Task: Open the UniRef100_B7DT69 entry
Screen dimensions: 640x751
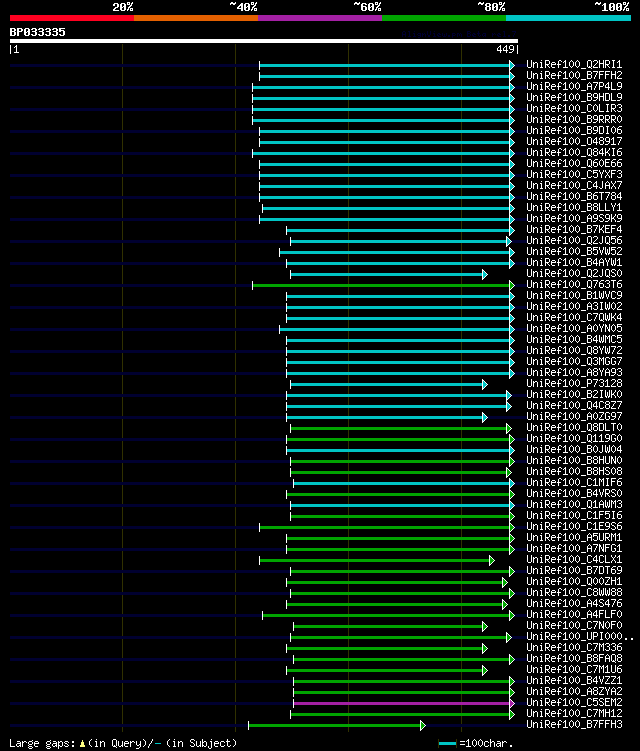Action: click(x=574, y=571)
